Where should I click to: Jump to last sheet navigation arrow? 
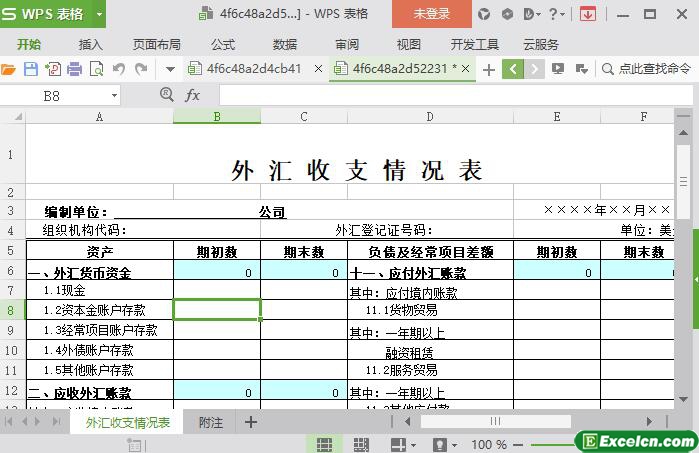click(57, 421)
